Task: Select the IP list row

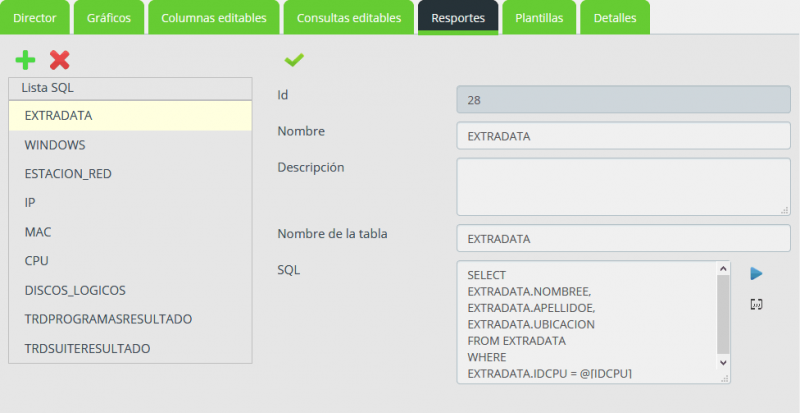Action: point(130,203)
